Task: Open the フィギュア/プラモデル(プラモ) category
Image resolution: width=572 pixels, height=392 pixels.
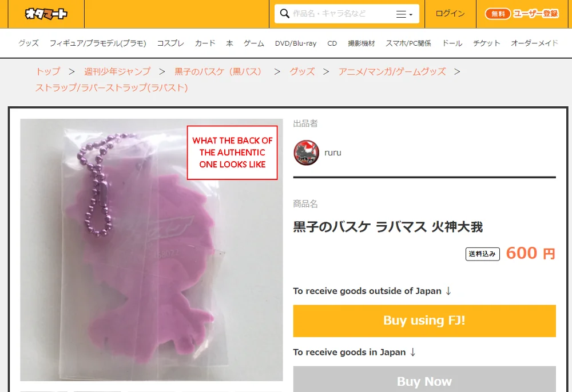Action: [98, 43]
